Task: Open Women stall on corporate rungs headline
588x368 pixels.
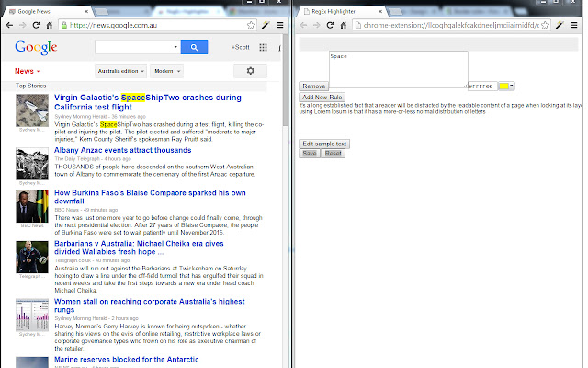Action: click(149, 305)
